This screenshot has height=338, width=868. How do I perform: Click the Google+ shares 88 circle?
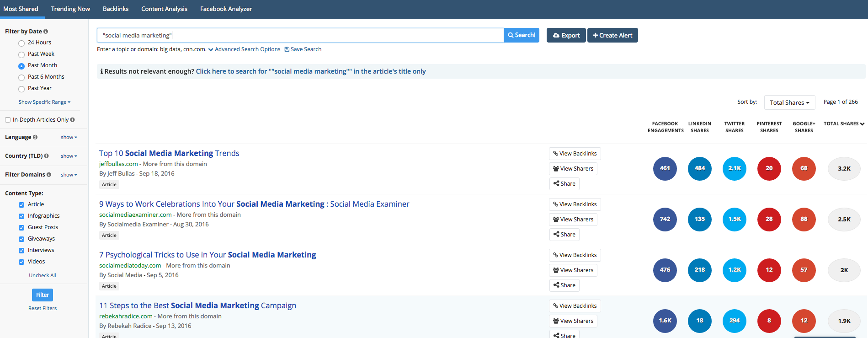[x=804, y=219]
